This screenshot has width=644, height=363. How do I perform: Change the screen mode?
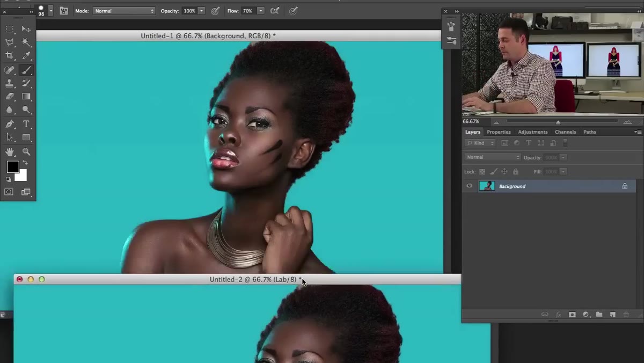pyautogui.click(x=26, y=192)
